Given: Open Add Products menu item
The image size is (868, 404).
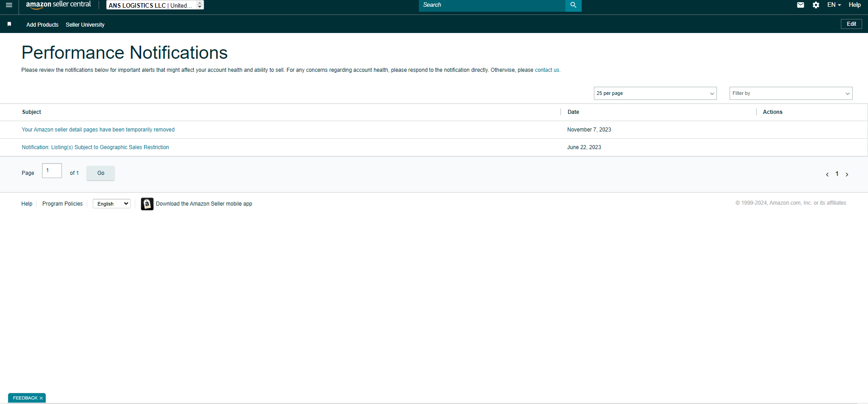Looking at the screenshot, I should (42, 25).
